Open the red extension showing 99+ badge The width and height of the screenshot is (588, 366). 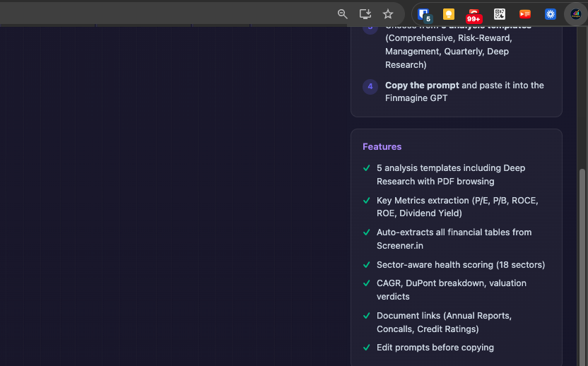point(474,16)
